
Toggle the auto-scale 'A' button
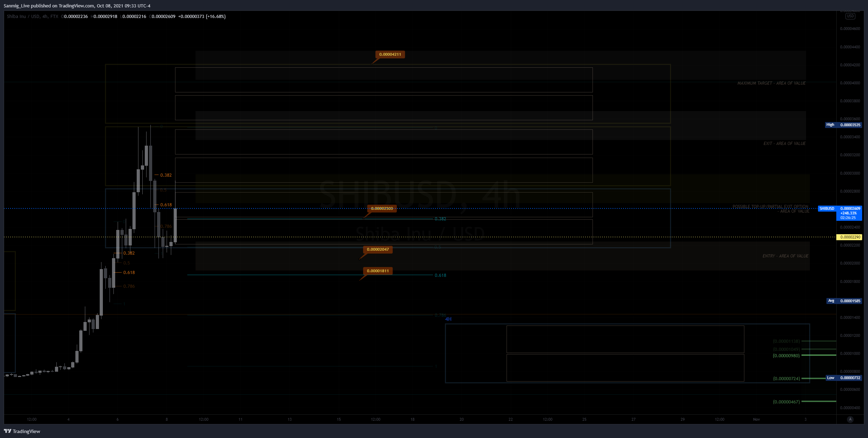coord(850,419)
